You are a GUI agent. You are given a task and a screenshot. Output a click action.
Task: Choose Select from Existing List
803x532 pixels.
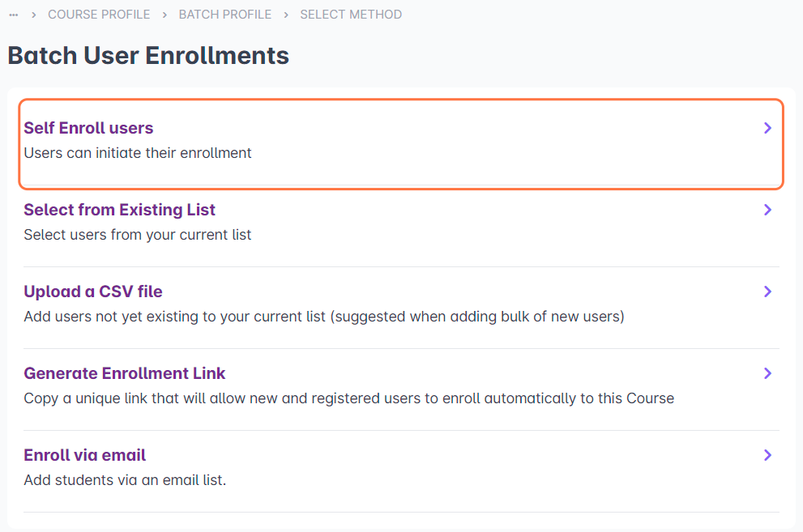pos(119,210)
